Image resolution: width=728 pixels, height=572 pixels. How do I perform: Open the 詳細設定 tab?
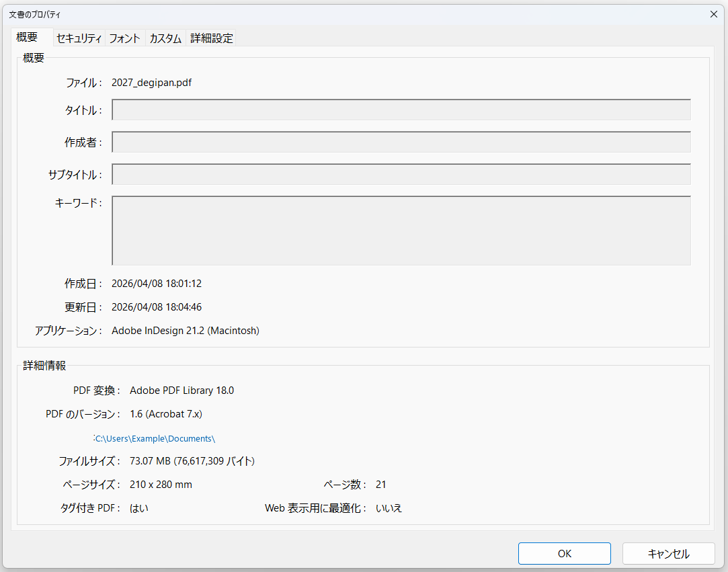(x=211, y=38)
